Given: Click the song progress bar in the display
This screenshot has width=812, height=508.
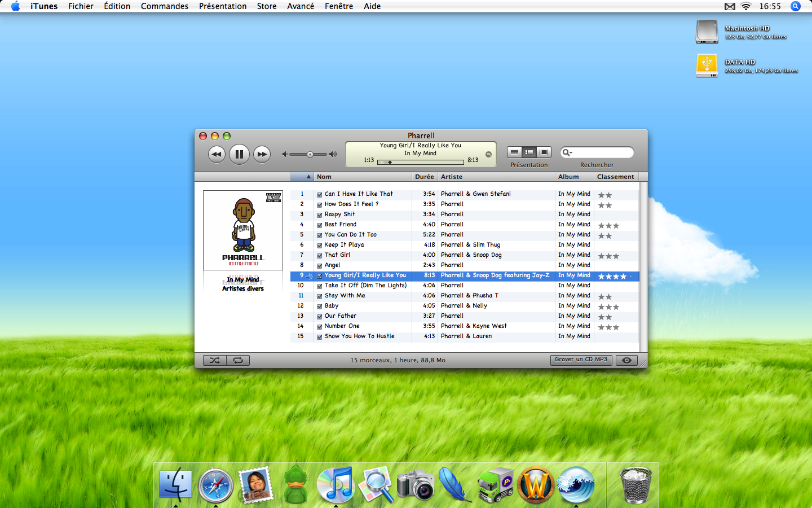Looking at the screenshot, I should 420,162.
